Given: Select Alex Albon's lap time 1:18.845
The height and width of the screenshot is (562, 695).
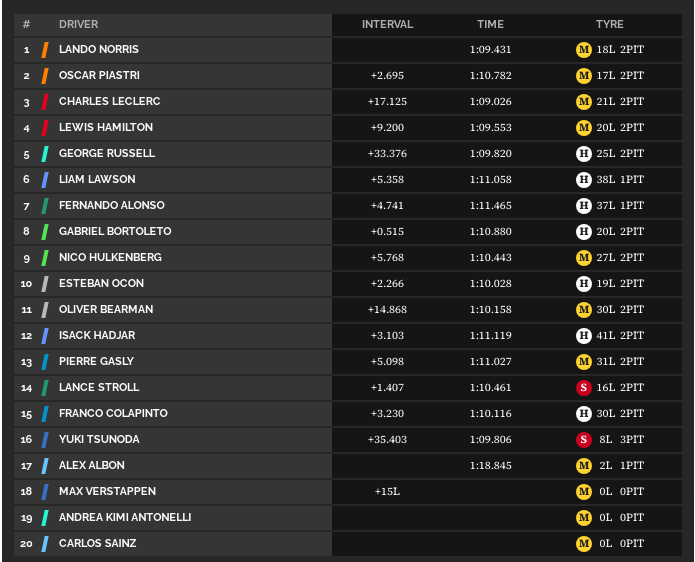Looking at the screenshot, I should (x=490, y=465).
